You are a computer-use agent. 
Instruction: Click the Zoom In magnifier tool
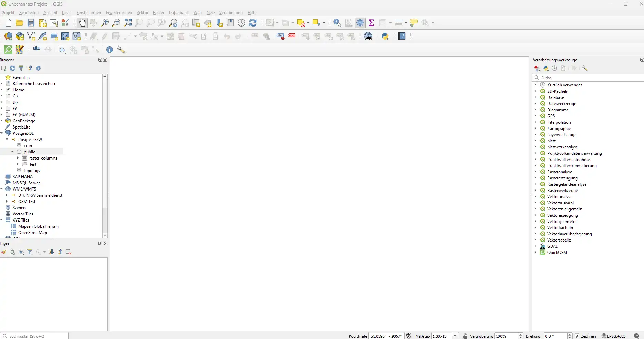105,23
